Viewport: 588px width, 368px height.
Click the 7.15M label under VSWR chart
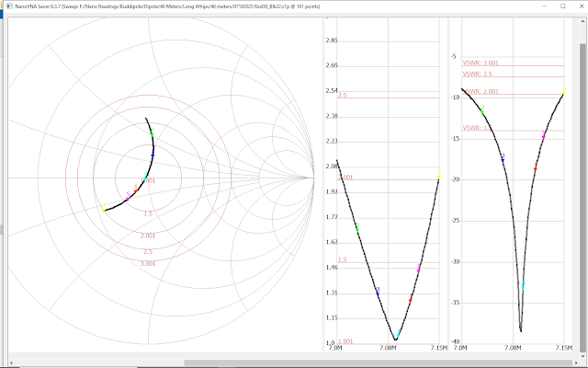point(439,348)
